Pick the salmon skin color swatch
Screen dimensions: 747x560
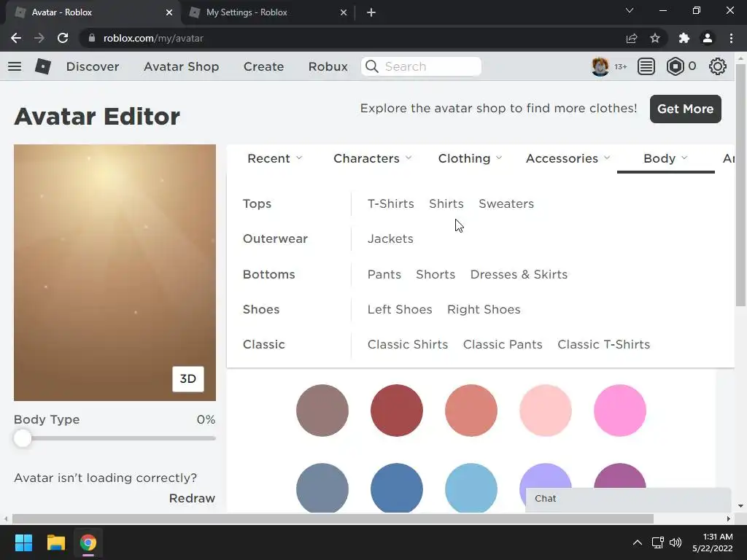(471, 411)
